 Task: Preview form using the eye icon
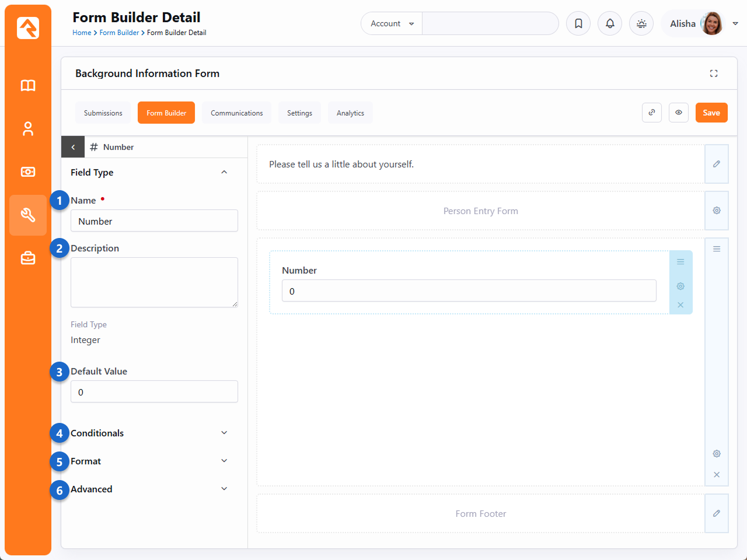tap(679, 113)
